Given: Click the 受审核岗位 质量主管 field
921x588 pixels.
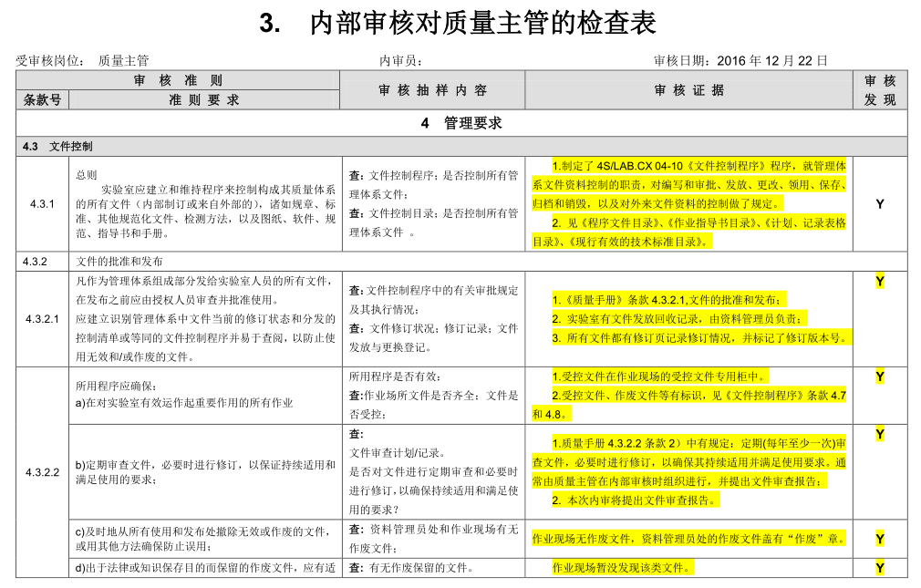Looking at the screenshot, I should [82, 60].
